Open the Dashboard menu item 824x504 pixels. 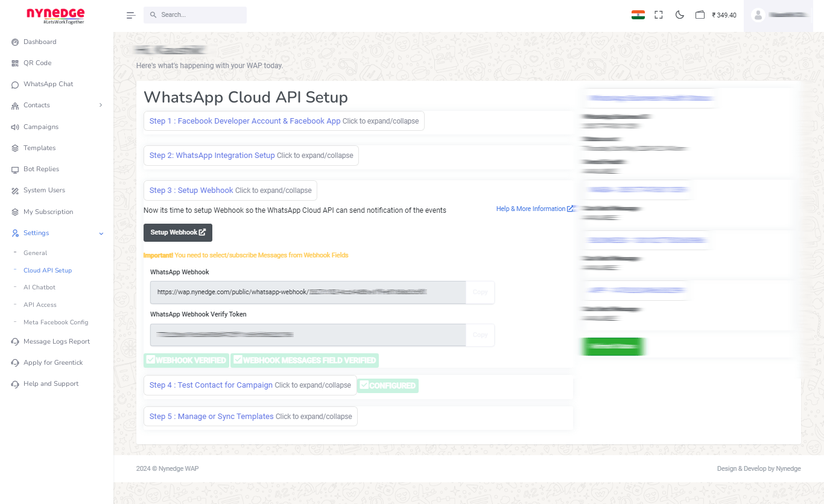[40, 42]
